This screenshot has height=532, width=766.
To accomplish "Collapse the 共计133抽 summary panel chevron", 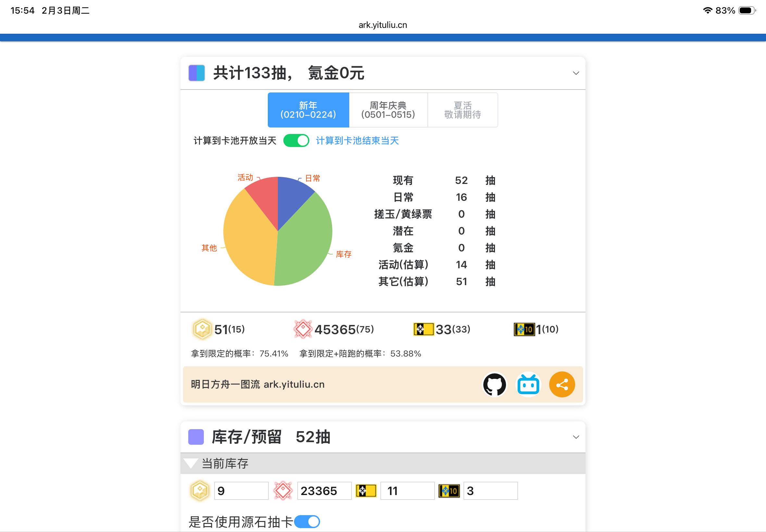I will click(x=575, y=73).
